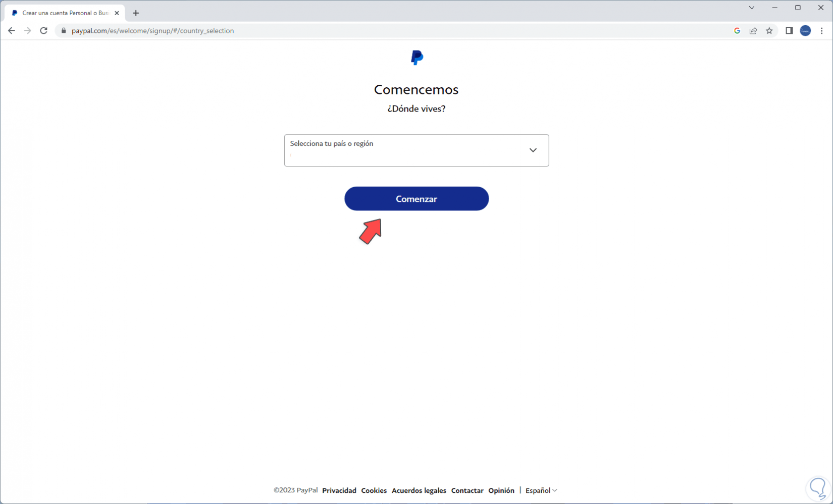Image resolution: width=833 pixels, height=504 pixels.
Task: Open the Acuerdos legales link
Action: (x=419, y=490)
